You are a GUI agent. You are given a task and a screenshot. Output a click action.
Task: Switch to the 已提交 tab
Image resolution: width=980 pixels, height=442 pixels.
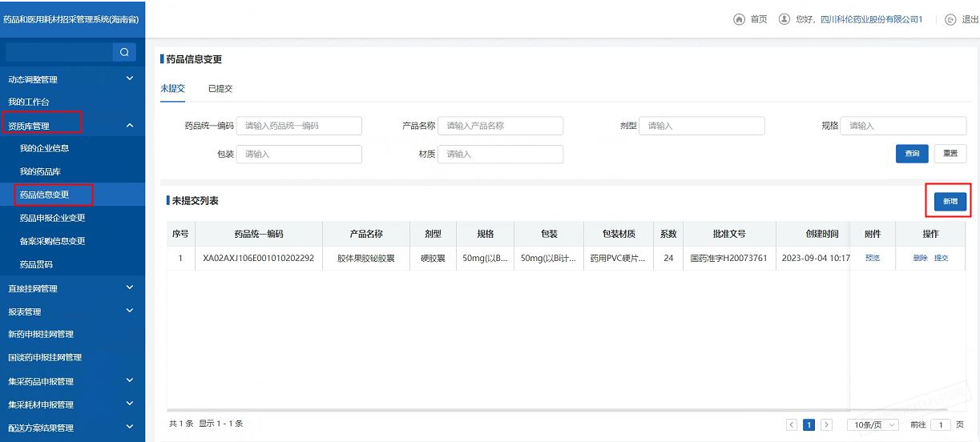(220, 89)
